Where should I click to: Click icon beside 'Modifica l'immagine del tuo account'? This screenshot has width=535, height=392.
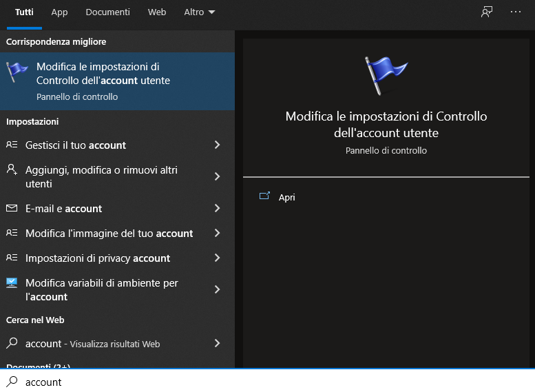pos(12,233)
